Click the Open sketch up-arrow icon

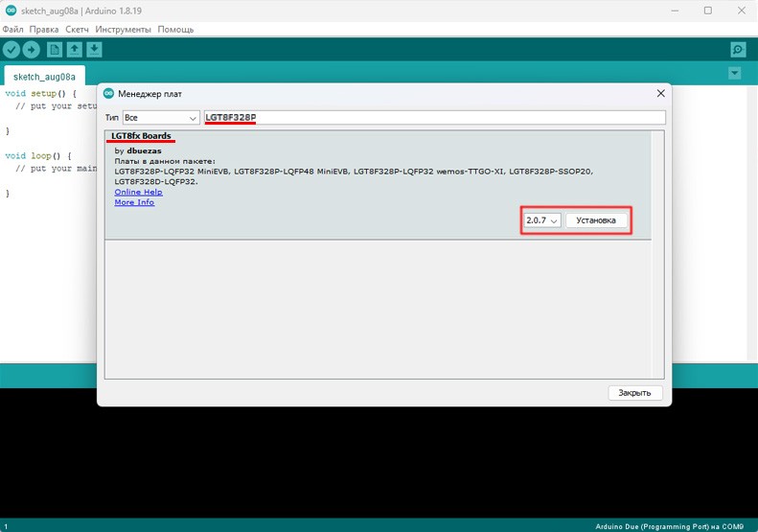(x=75, y=50)
